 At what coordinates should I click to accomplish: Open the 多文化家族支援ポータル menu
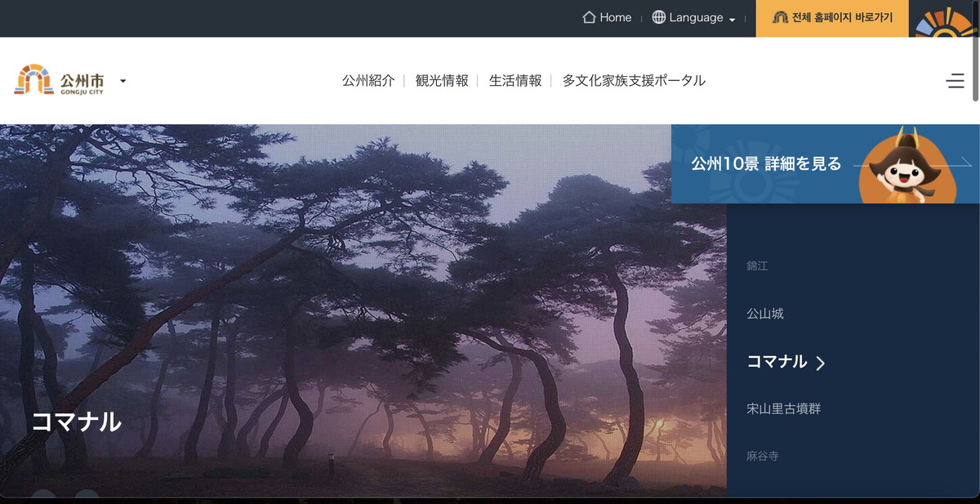point(634,81)
